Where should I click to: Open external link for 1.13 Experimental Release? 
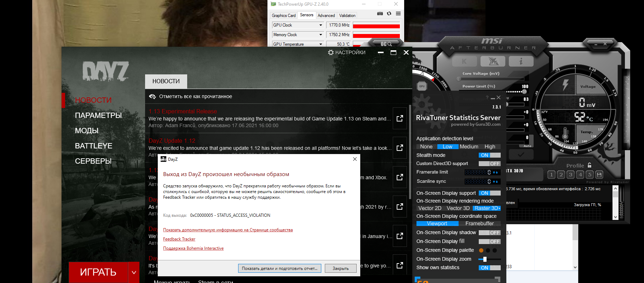pos(400,118)
